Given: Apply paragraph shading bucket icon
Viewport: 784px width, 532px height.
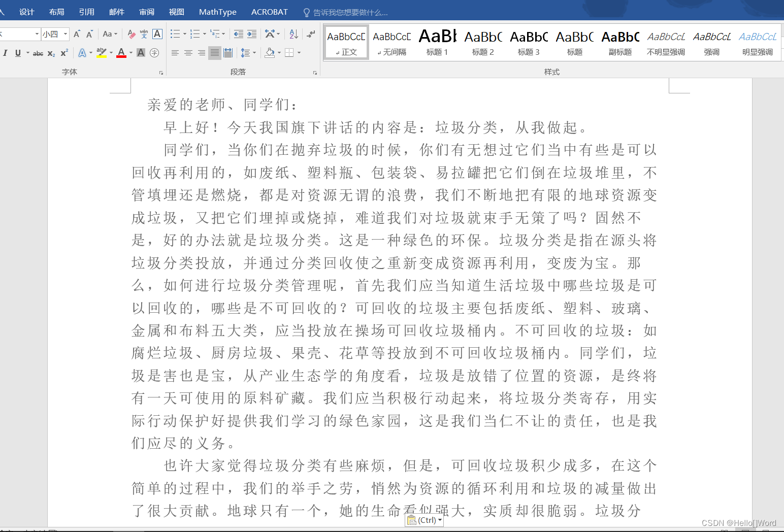Looking at the screenshot, I should click(x=270, y=53).
